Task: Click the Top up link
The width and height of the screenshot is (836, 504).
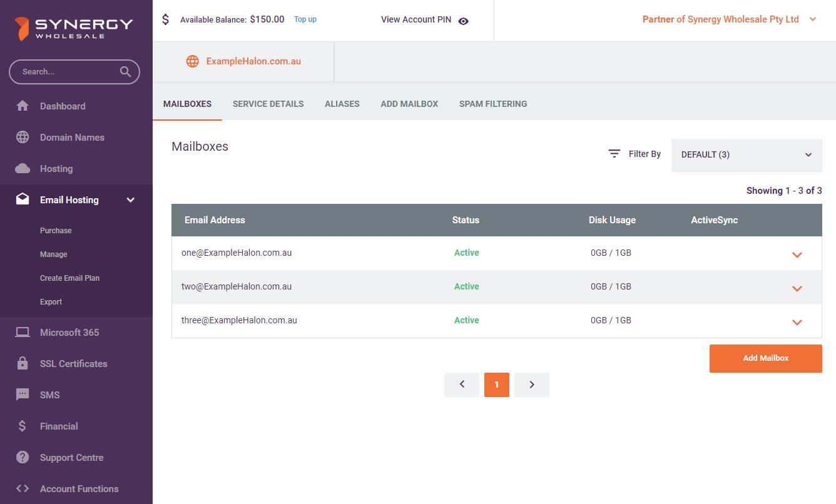Action: pyautogui.click(x=305, y=19)
